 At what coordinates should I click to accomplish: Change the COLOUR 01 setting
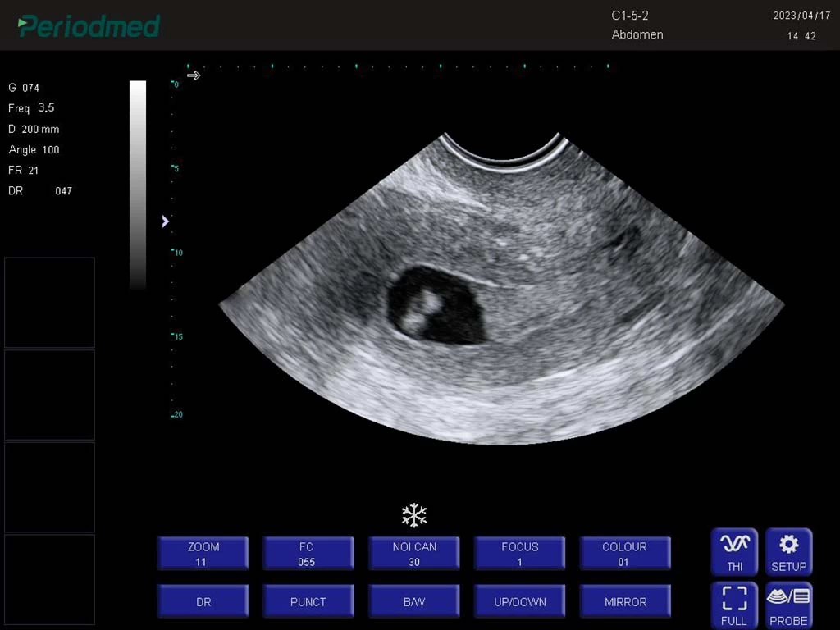click(x=625, y=554)
